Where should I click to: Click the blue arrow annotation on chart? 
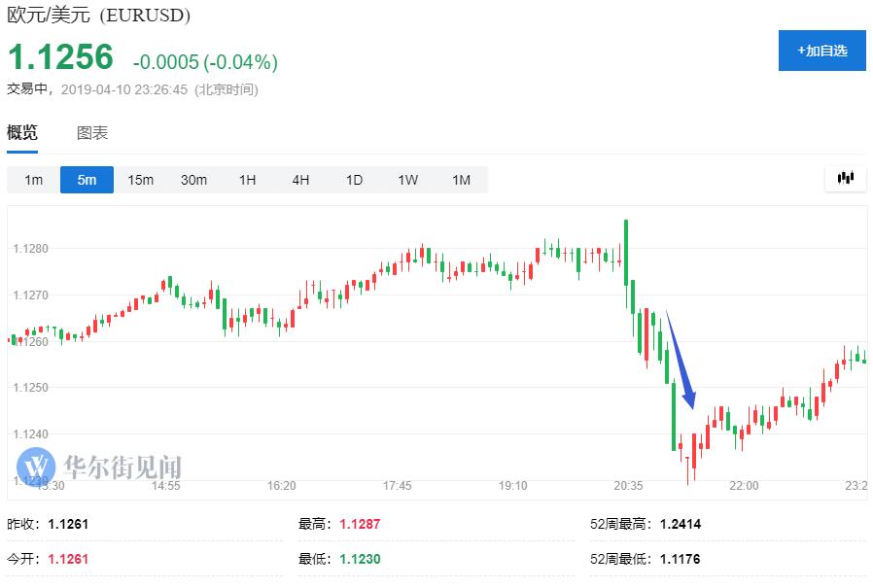click(681, 362)
